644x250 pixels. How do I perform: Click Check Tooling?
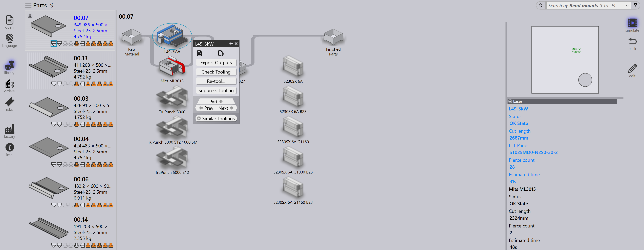[x=216, y=72]
